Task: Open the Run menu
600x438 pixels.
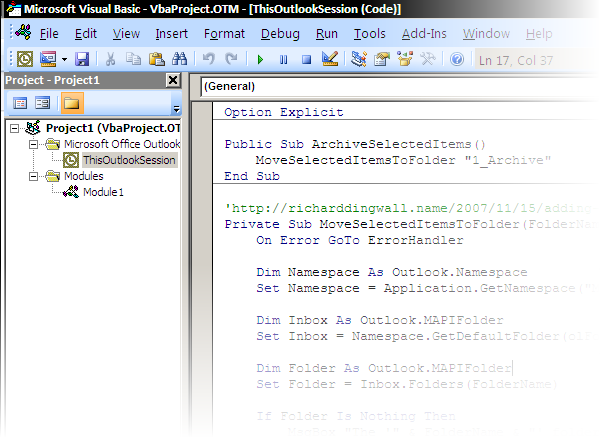Action: tap(327, 34)
